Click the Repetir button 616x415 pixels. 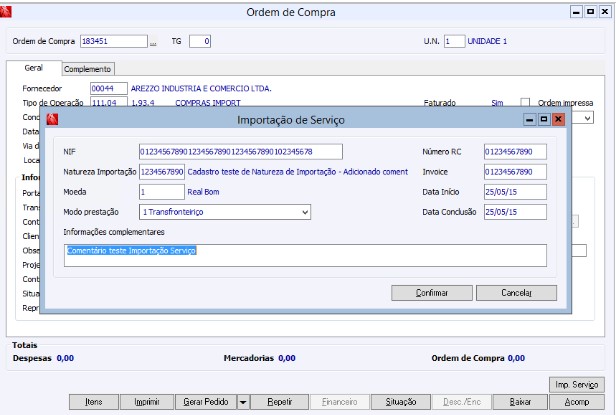coord(280,402)
